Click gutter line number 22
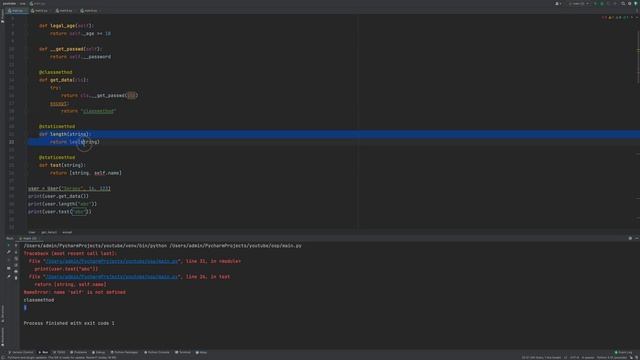Screen dimensions: 640x360 point(11,142)
